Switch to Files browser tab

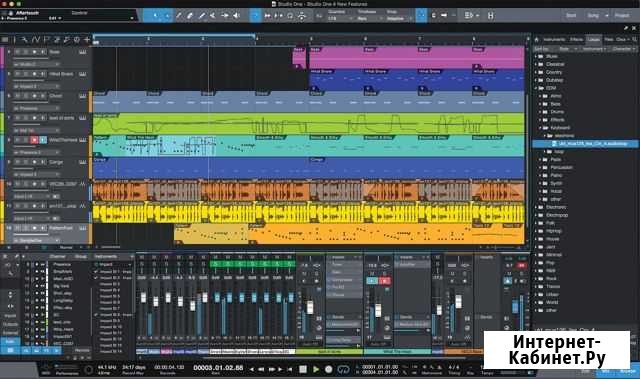click(609, 40)
